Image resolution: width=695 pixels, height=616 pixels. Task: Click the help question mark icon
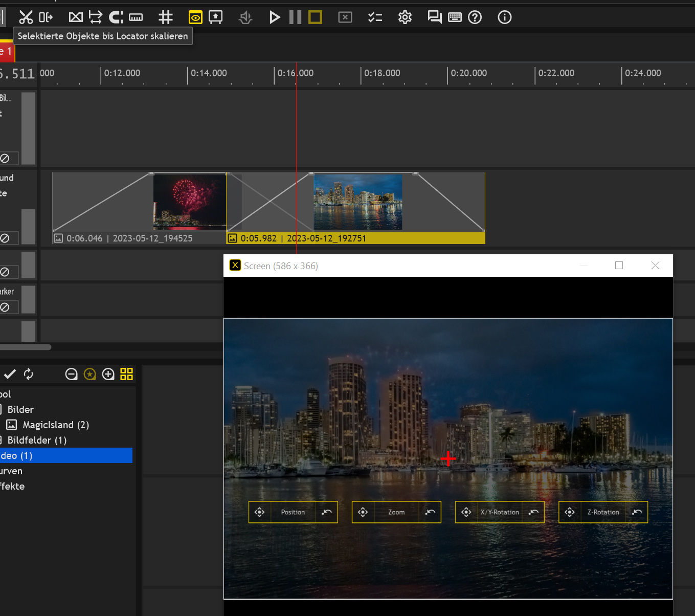(475, 17)
